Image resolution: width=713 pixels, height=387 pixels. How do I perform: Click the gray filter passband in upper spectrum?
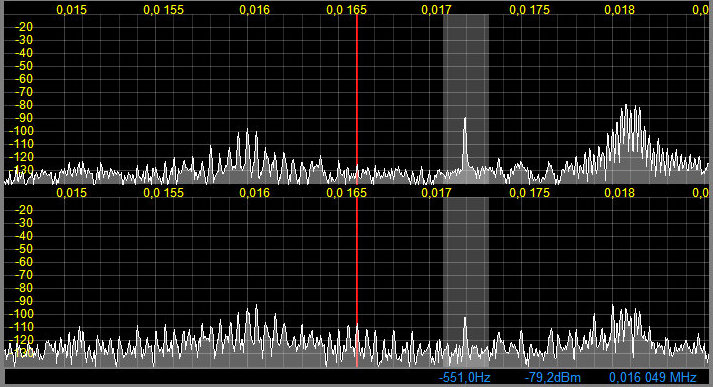tap(466, 99)
